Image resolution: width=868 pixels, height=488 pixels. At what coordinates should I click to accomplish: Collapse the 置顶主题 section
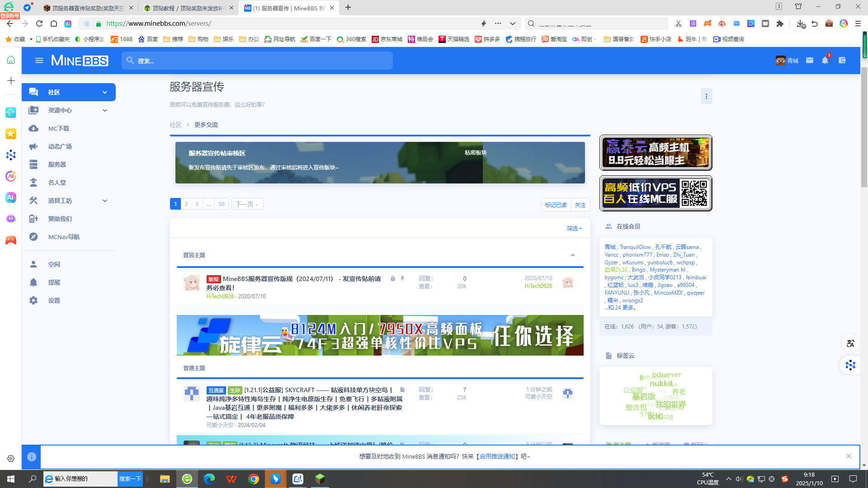tap(573, 255)
